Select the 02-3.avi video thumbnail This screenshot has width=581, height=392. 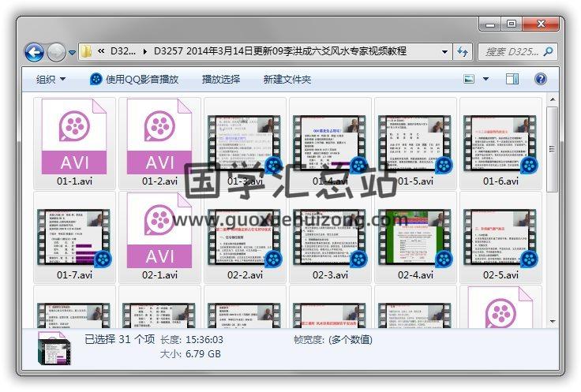[x=330, y=238]
